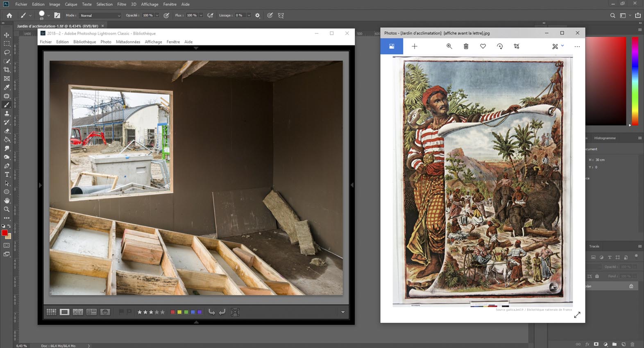This screenshot has width=644, height=348.
Task: Toggle favorite heart in Photos app
Action: click(483, 46)
